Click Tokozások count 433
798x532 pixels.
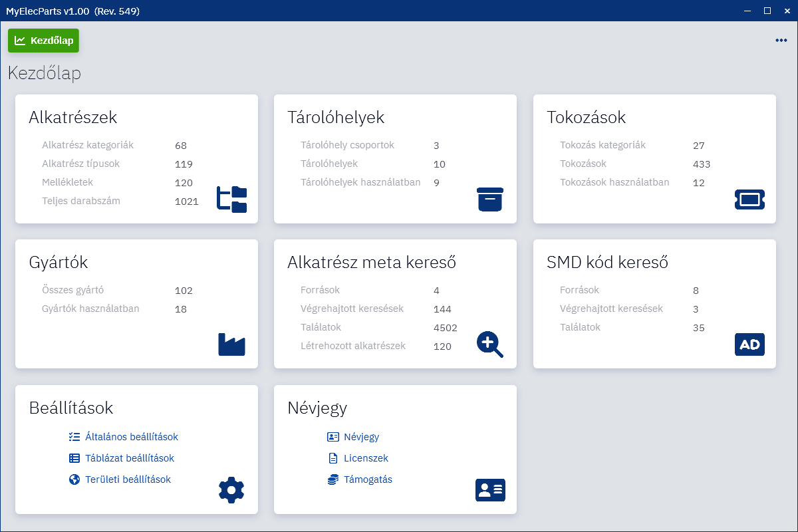click(x=702, y=164)
